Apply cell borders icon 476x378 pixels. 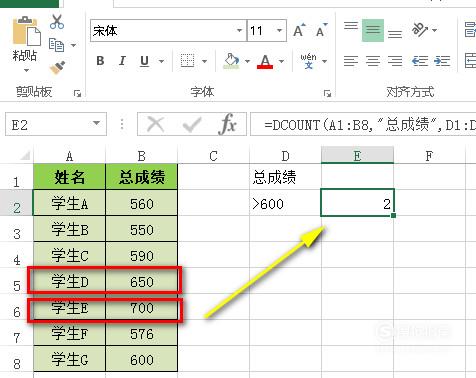(187, 61)
